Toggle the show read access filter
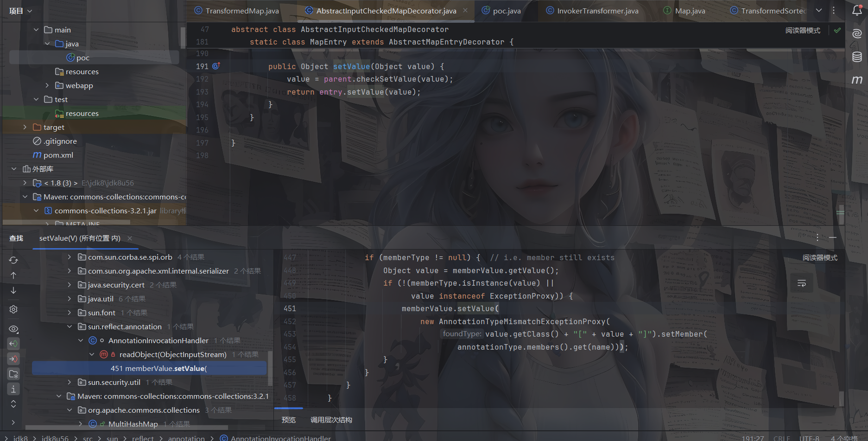The image size is (868, 441). (13, 344)
